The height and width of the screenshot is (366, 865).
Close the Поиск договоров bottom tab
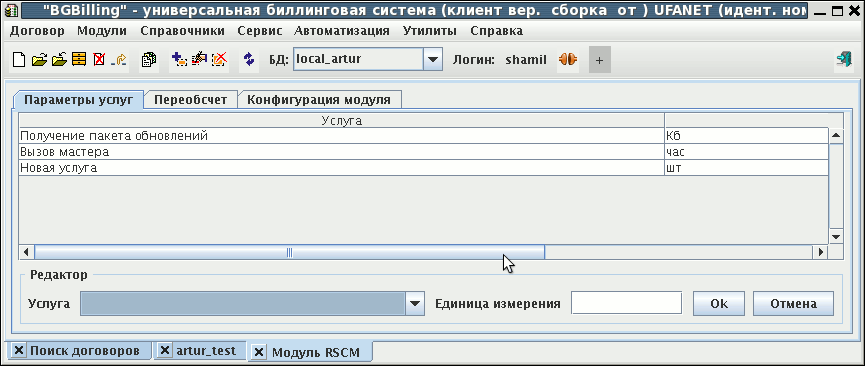pos(19,351)
